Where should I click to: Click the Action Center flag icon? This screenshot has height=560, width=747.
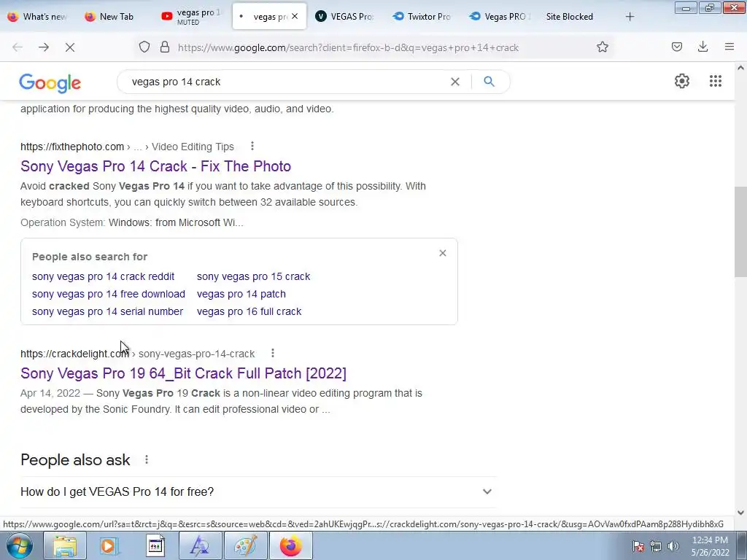(x=639, y=546)
